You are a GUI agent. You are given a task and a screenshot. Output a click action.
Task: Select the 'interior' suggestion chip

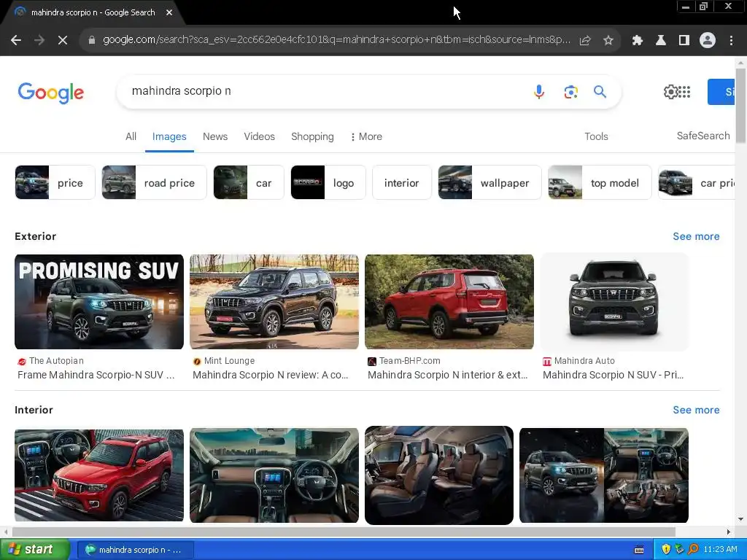tap(402, 182)
